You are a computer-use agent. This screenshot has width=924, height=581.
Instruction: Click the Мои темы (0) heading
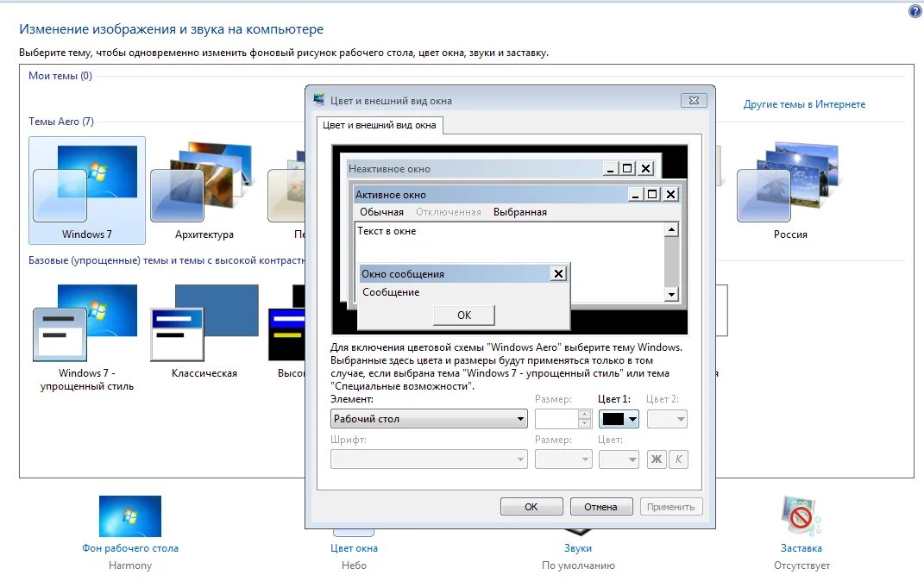click(60, 76)
